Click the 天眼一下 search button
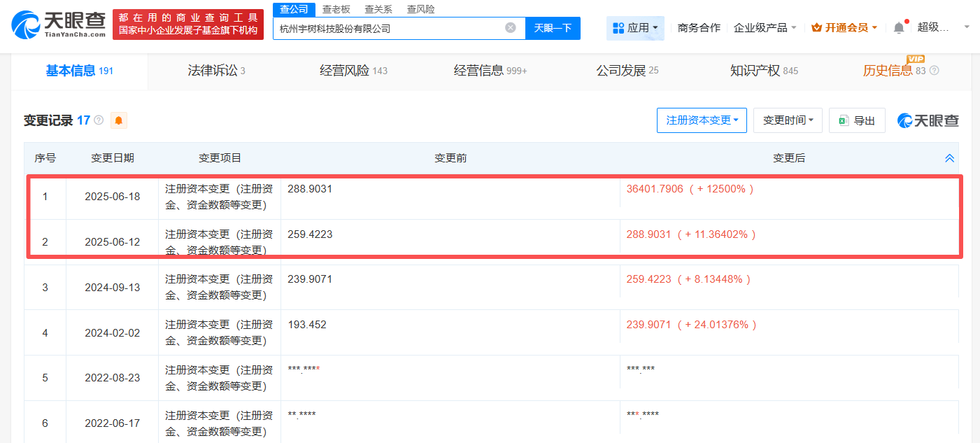Image resolution: width=980 pixels, height=443 pixels. coord(553,28)
